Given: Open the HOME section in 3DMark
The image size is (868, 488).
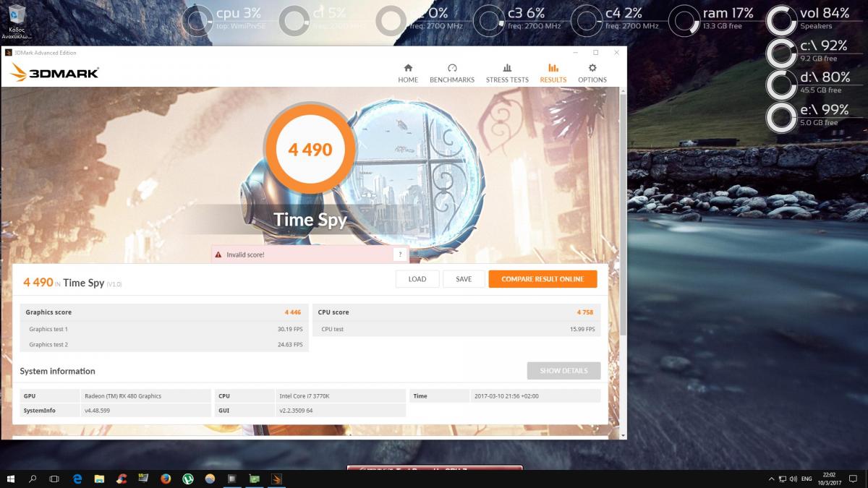Looking at the screenshot, I should [408, 73].
